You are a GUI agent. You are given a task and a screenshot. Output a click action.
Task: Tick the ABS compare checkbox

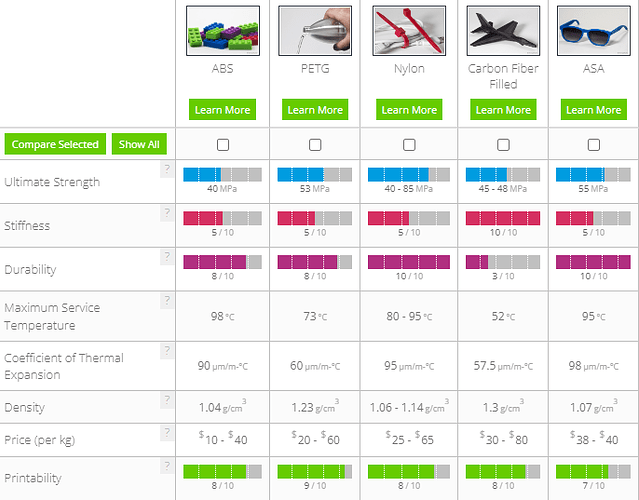[222, 144]
